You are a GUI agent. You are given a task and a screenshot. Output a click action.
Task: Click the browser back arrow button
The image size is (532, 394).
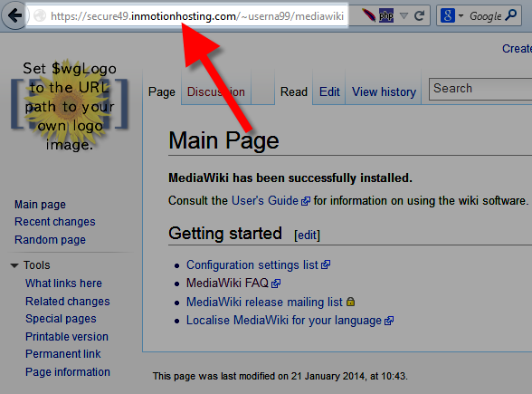(x=14, y=15)
